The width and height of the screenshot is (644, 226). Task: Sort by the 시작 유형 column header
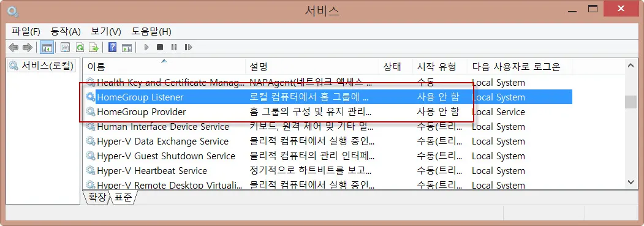[440, 66]
